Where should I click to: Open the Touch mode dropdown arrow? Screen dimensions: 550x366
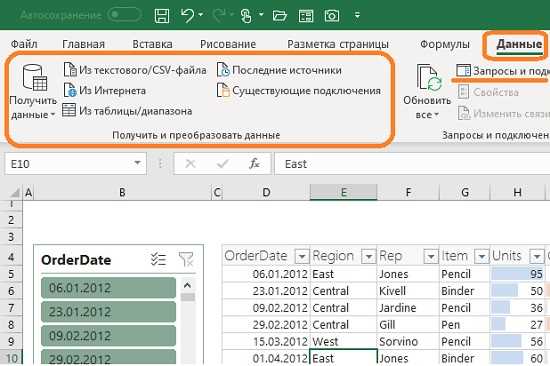pyautogui.click(x=261, y=15)
